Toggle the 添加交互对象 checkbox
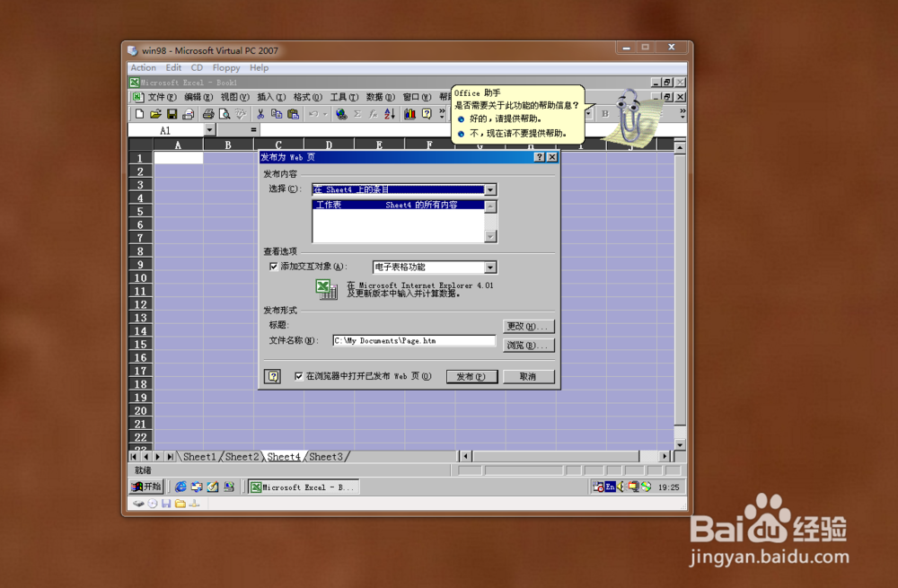 coord(274,267)
